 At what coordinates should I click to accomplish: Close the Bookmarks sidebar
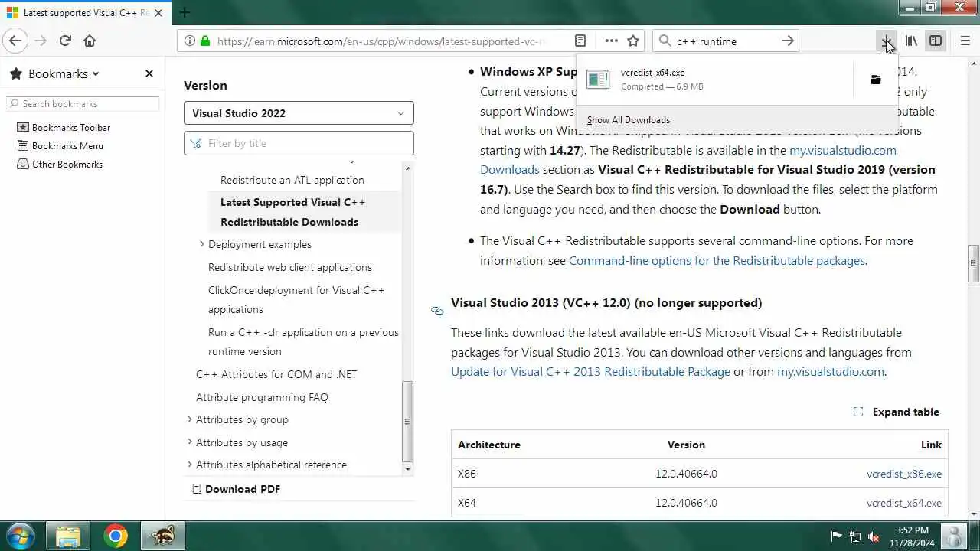[x=149, y=73]
